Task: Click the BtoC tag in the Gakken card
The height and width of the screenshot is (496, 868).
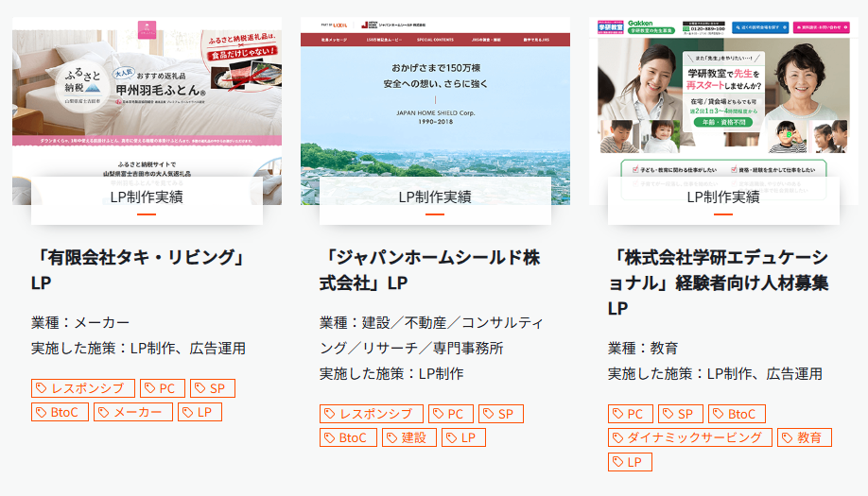Action: click(x=737, y=414)
